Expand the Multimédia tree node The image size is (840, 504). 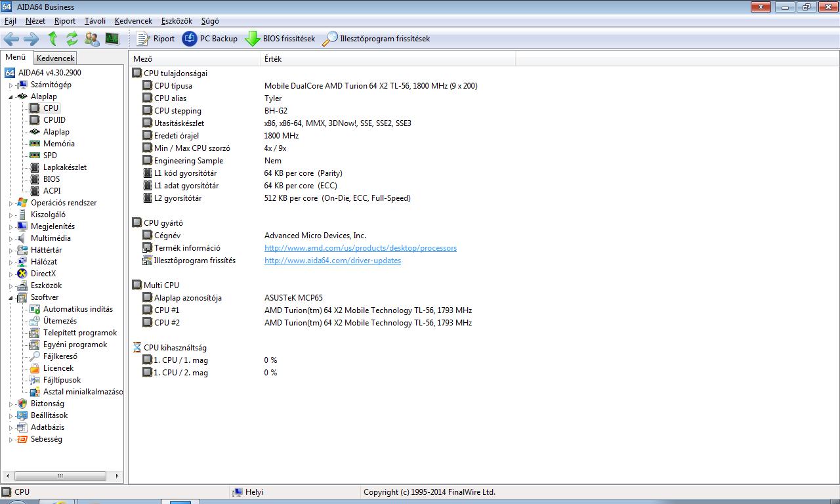pos(11,239)
